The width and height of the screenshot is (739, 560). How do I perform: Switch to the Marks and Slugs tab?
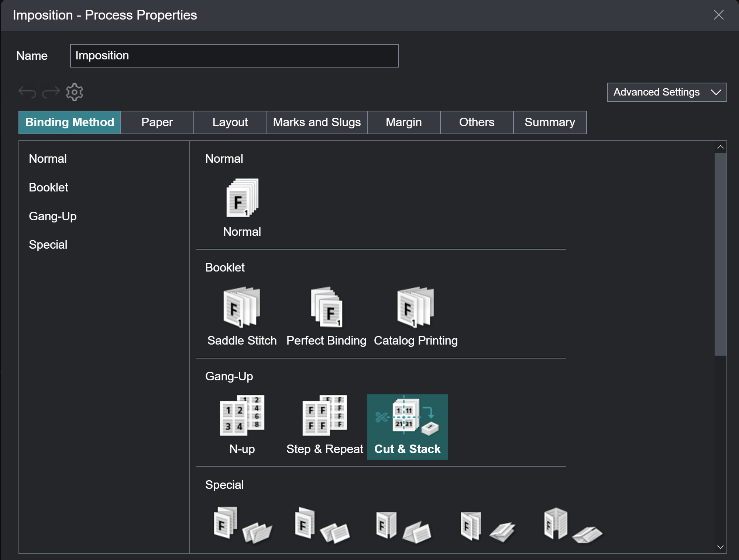[317, 122]
